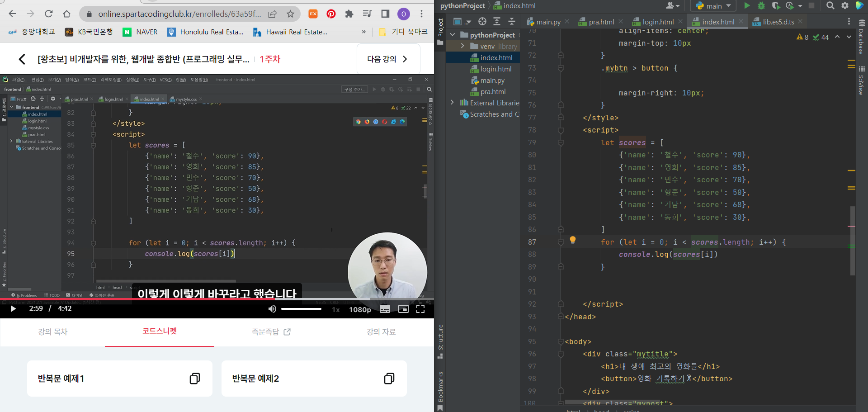Viewport: 868px width, 412px height.
Task: Open Chrome three-dot menu
Action: pyautogui.click(x=421, y=14)
